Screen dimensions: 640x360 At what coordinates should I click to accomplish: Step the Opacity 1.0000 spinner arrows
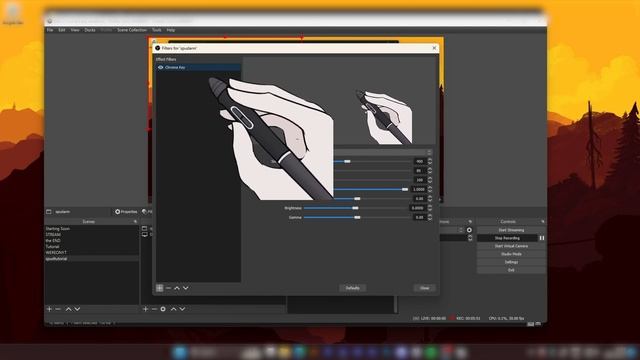[x=429, y=189]
